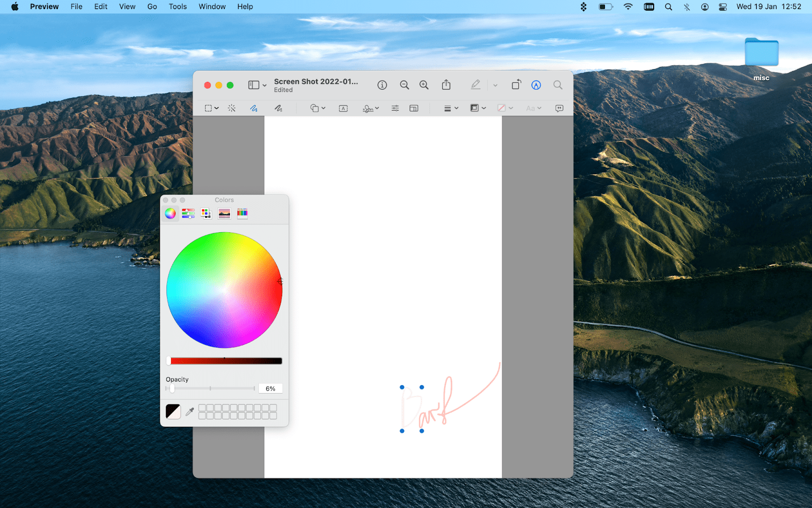This screenshot has width=812, height=508.
Task: Open the Tools menu in menu bar
Action: (178, 7)
